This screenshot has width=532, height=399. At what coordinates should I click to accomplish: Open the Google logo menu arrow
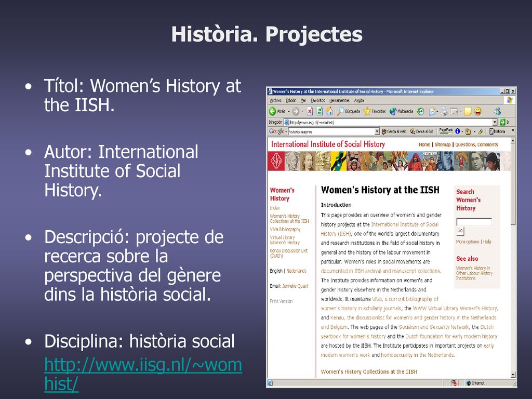pyautogui.click(x=286, y=131)
